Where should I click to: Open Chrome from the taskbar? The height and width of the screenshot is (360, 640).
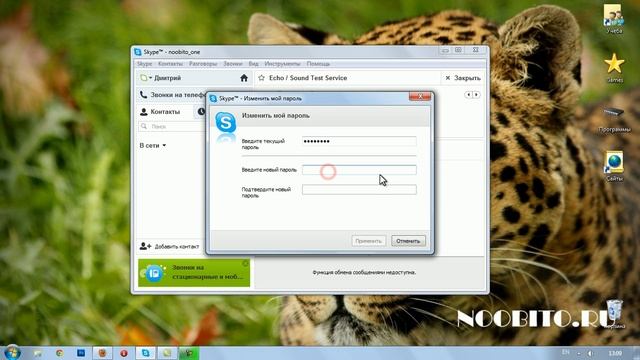60,353
